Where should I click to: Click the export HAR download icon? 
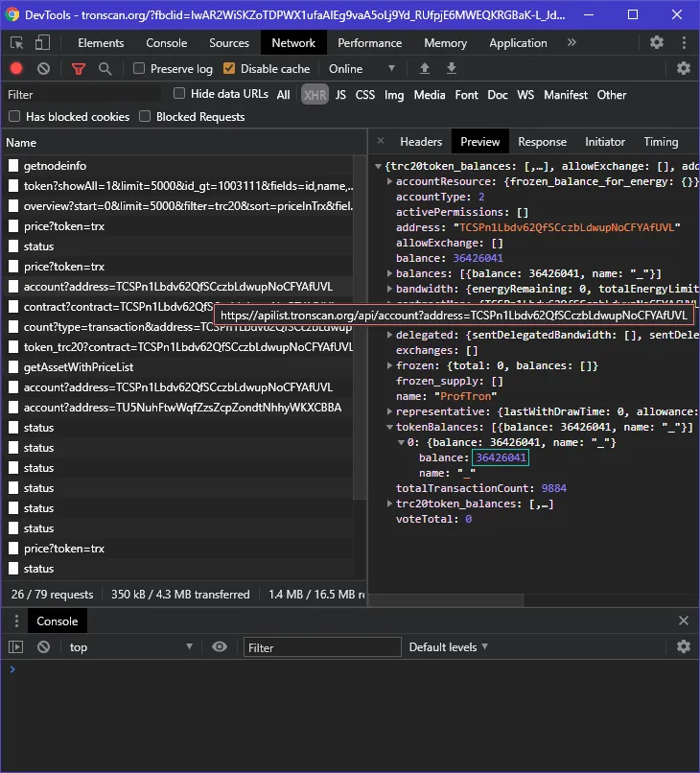451,68
